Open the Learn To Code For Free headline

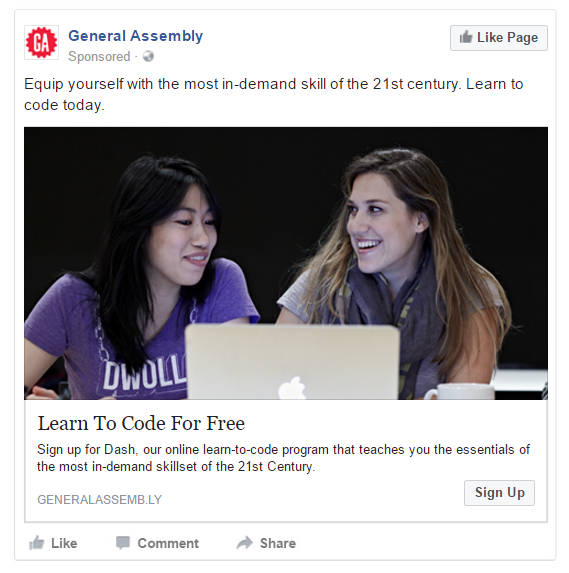click(141, 423)
